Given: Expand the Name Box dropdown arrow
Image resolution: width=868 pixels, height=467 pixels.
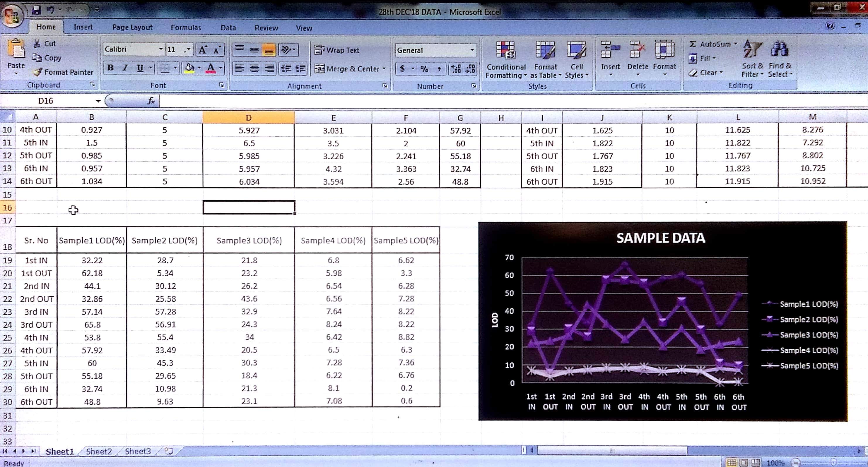Looking at the screenshot, I should click(x=98, y=101).
